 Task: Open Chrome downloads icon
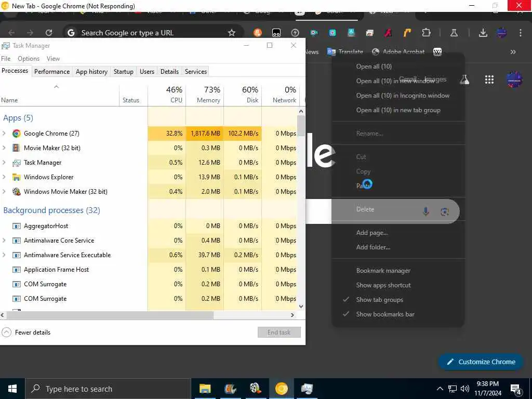[483, 33]
